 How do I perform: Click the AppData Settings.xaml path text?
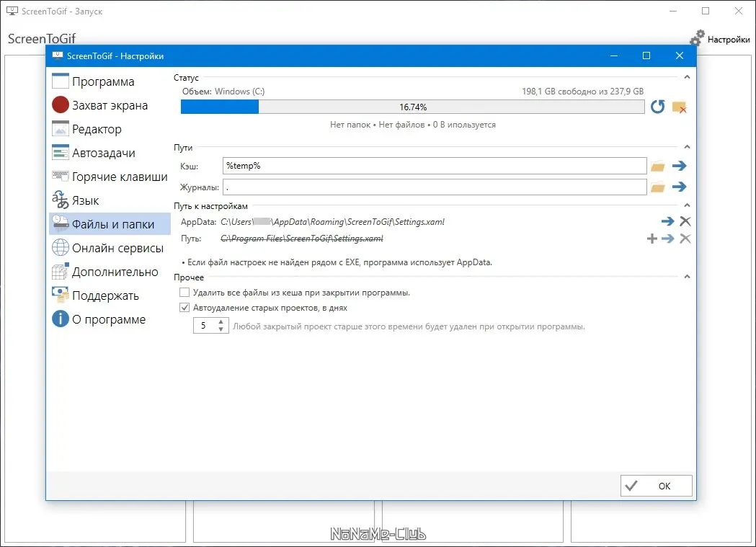click(332, 222)
